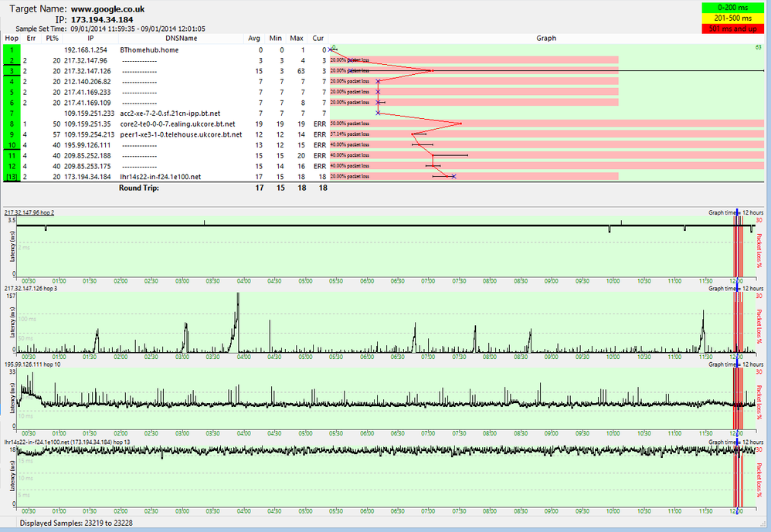Click Graph time 12 hours label on hop 3 graph
Screen dimensions: 771x532
pos(736,288)
